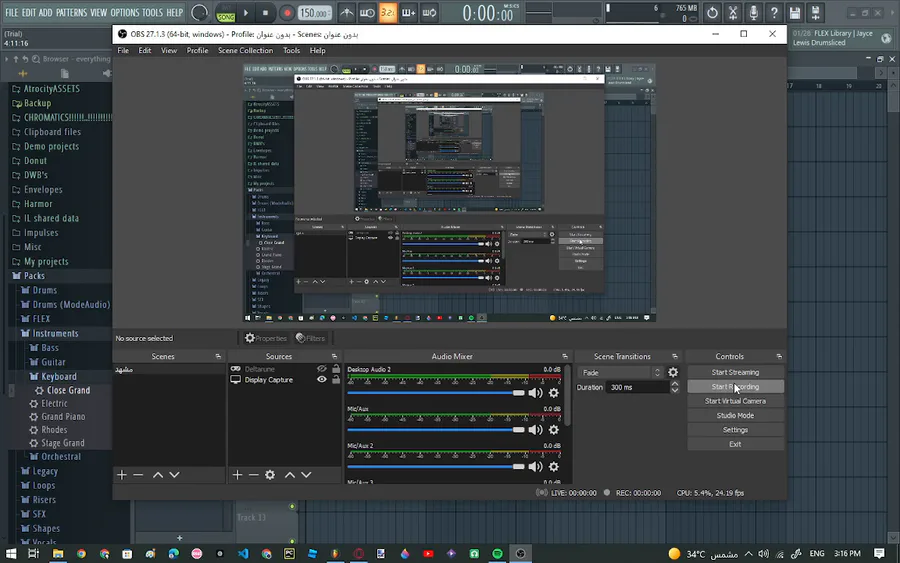Open OBS Scene Collection menu
Image resolution: width=900 pixels, height=563 pixels.
pos(245,51)
